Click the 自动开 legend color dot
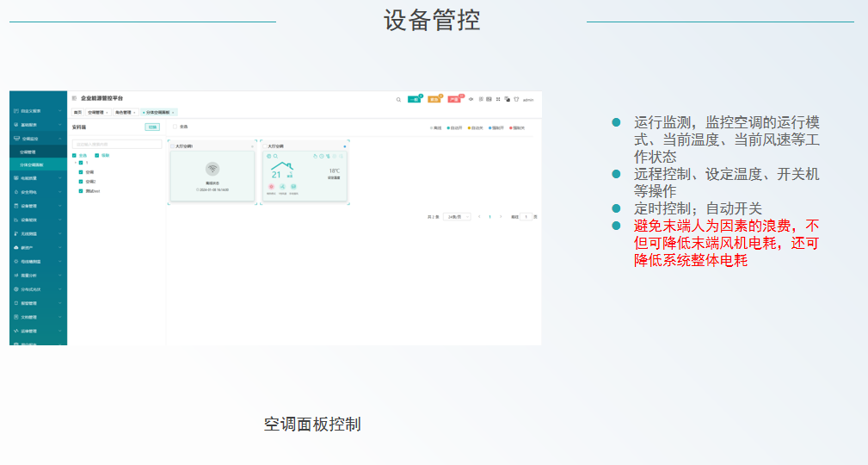The width and height of the screenshot is (868, 465). [448, 128]
